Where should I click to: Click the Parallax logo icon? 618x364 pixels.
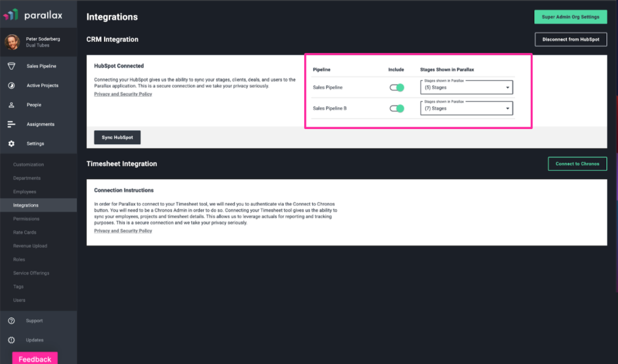(10, 15)
